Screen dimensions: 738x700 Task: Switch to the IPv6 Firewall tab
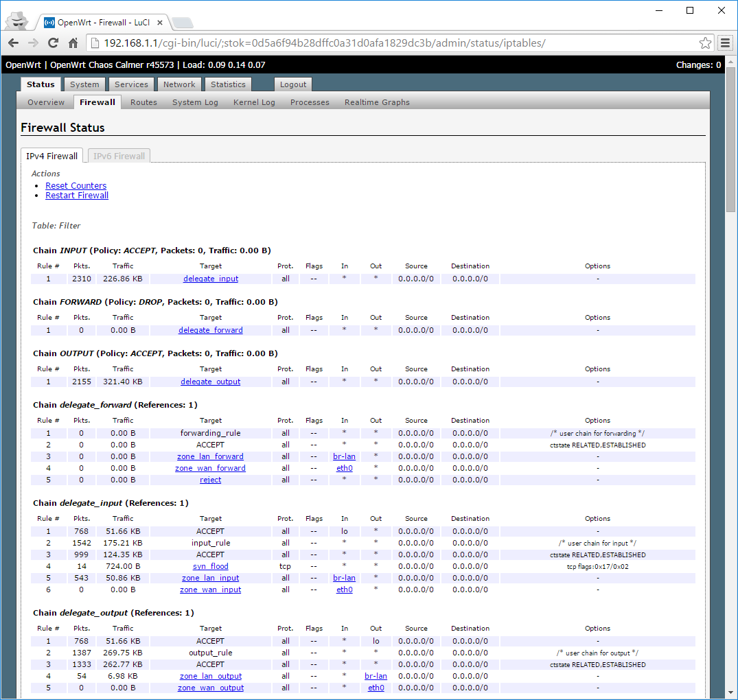pyautogui.click(x=119, y=156)
